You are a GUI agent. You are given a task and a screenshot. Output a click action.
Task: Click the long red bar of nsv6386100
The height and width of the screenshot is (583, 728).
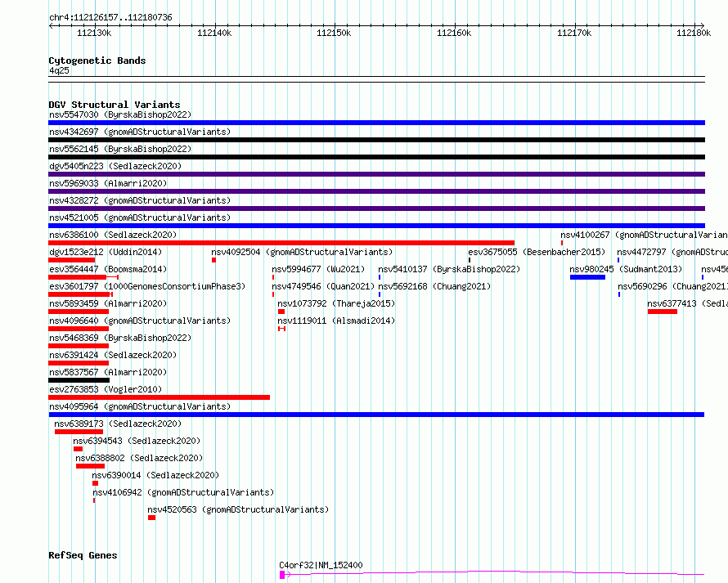tap(281, 243)
